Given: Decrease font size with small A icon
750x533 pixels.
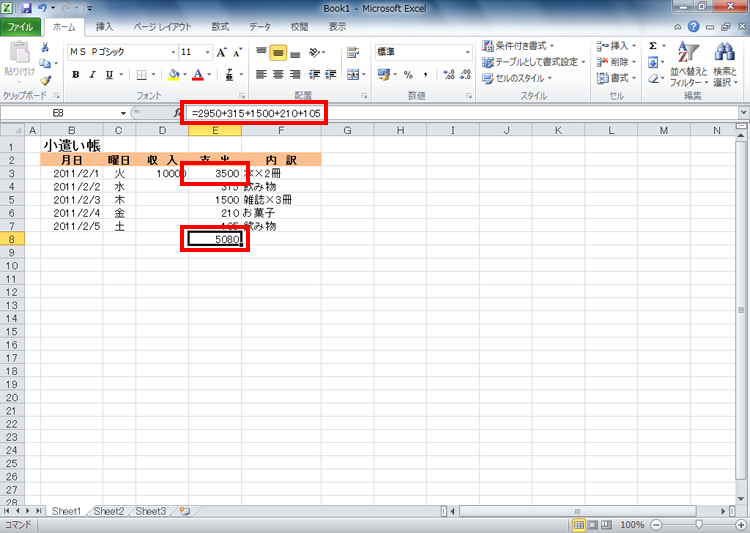Looking at the screenshot, I should click(237, 52).
